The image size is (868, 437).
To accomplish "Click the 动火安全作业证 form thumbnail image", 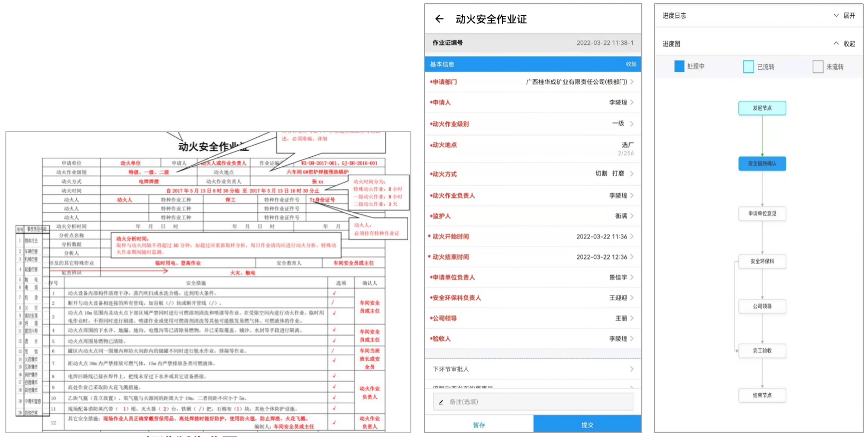I will (x=208, y=282).
